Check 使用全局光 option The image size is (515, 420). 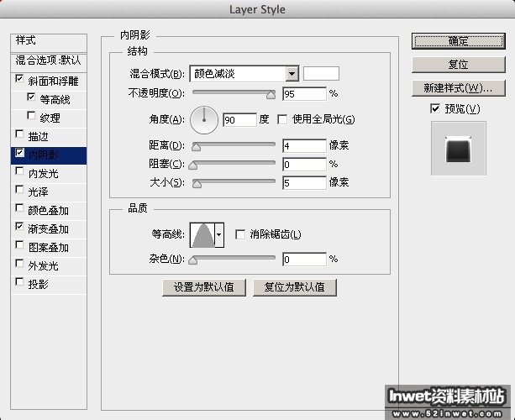282,119
